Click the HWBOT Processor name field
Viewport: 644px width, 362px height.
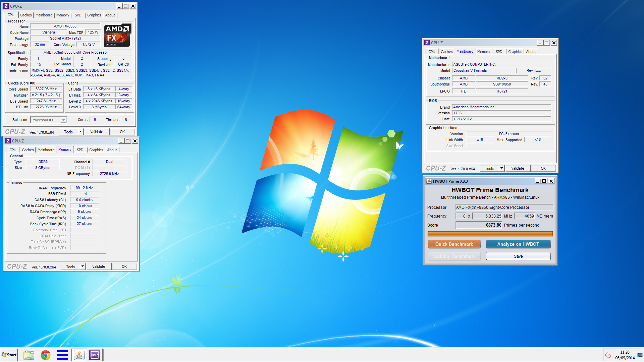(504, 207)
